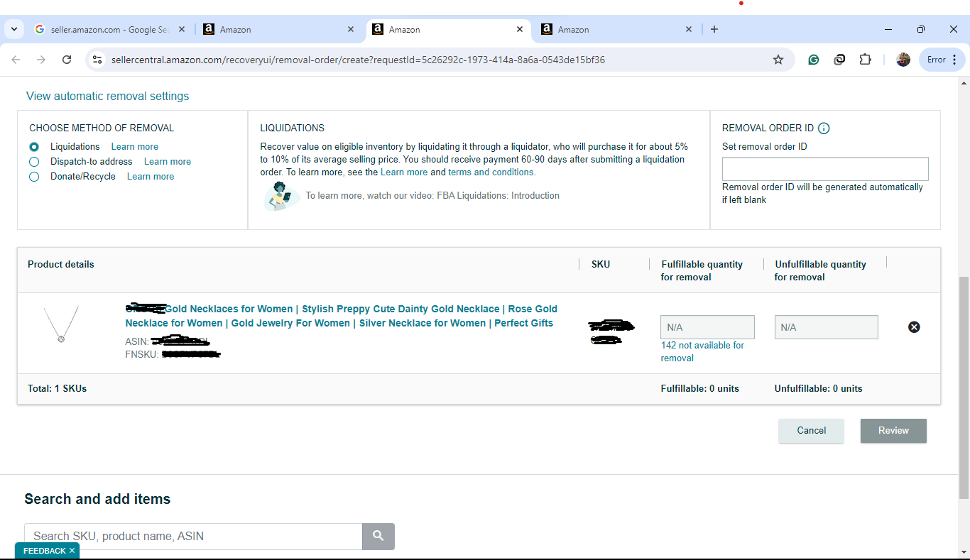The image size is (970, 560).
Task: Click the Fulfillable quantity N/A field
Action: pyautogui.click(x=707, y=327)
